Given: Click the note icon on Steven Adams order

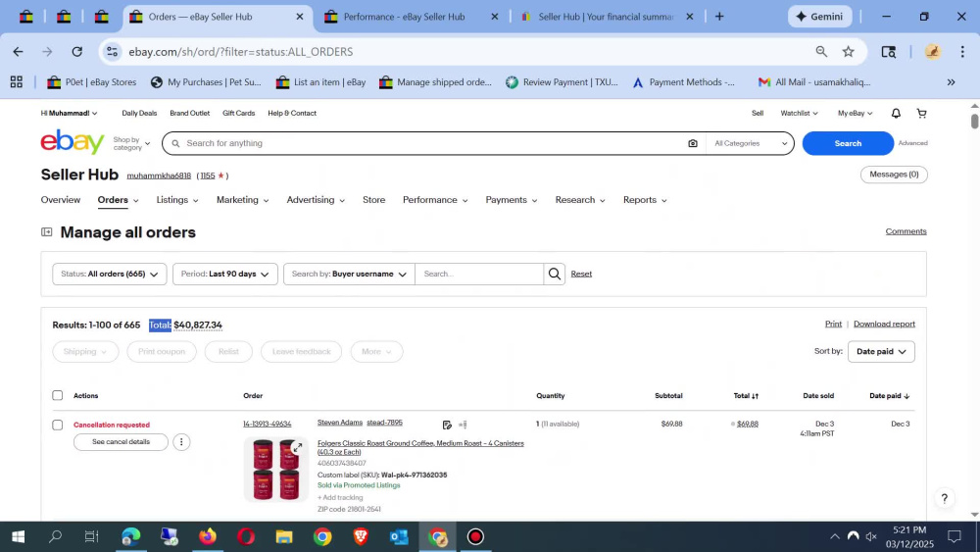Looking at the screenshot, I should pos(447,425).
